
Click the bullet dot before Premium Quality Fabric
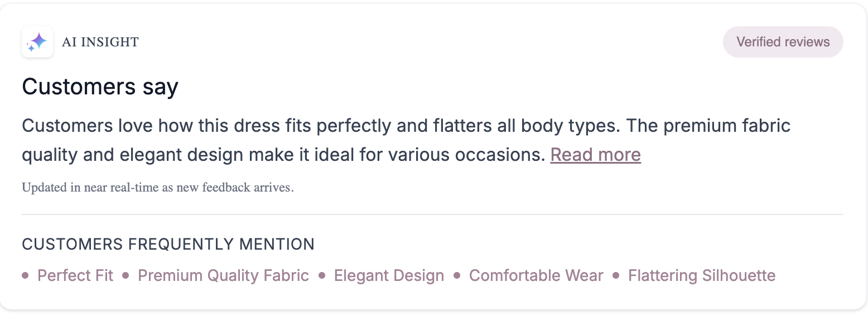pyautogui.click(x=126, y=275)
